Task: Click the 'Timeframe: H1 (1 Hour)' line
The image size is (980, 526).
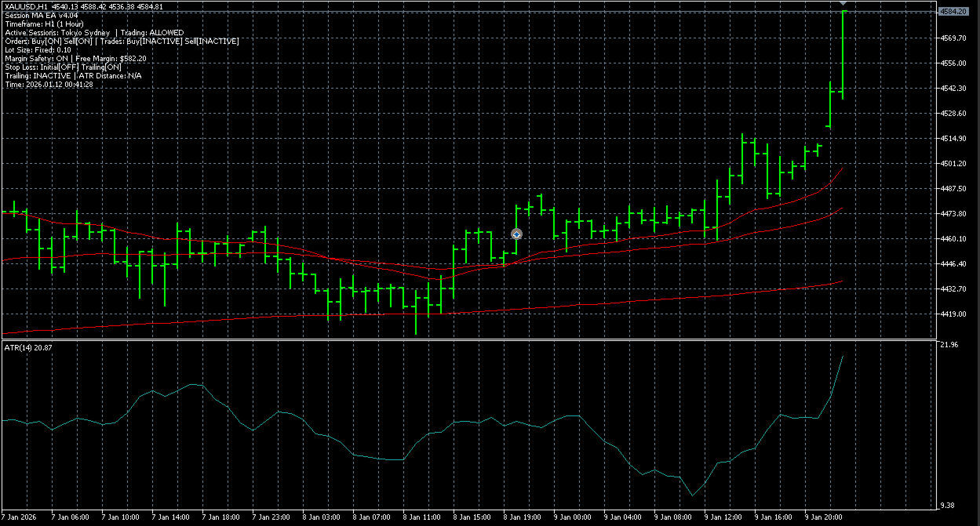Action: (x=44, y=24)
